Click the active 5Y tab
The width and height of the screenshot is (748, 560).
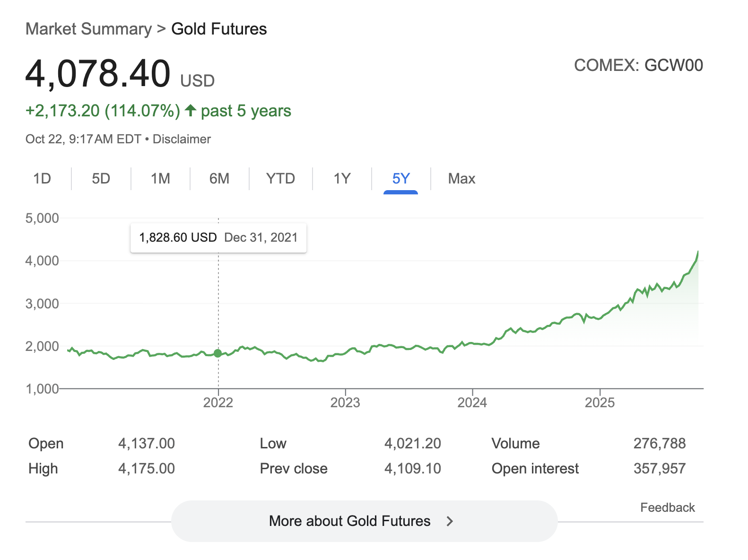tap(400, 179)
